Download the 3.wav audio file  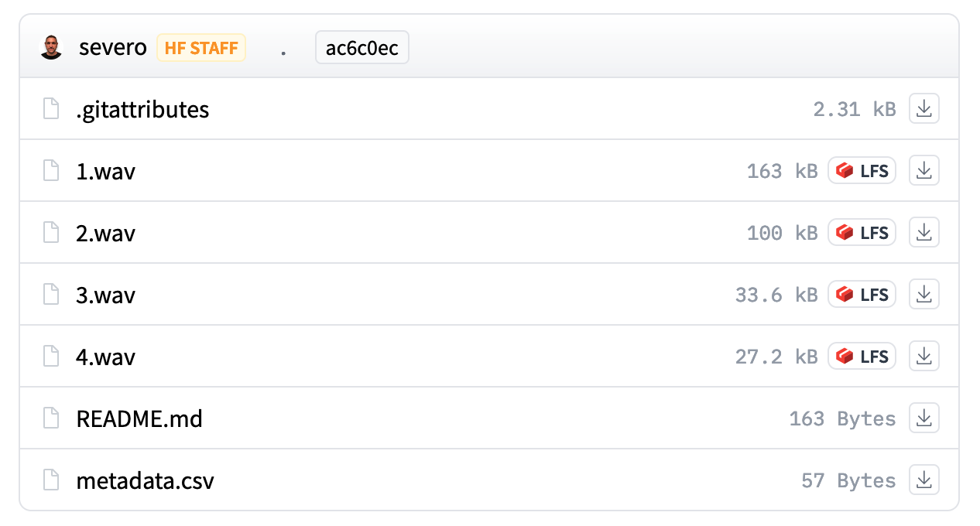coord(923,295)
